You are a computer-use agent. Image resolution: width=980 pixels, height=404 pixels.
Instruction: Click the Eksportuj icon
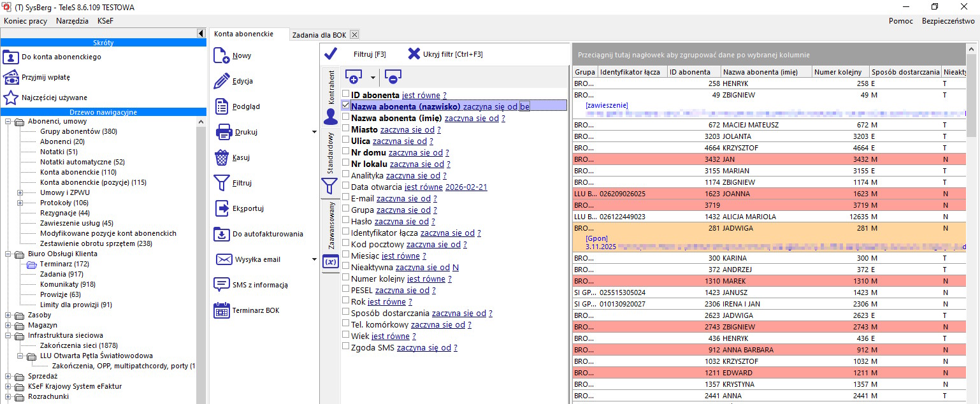(222, 208)
